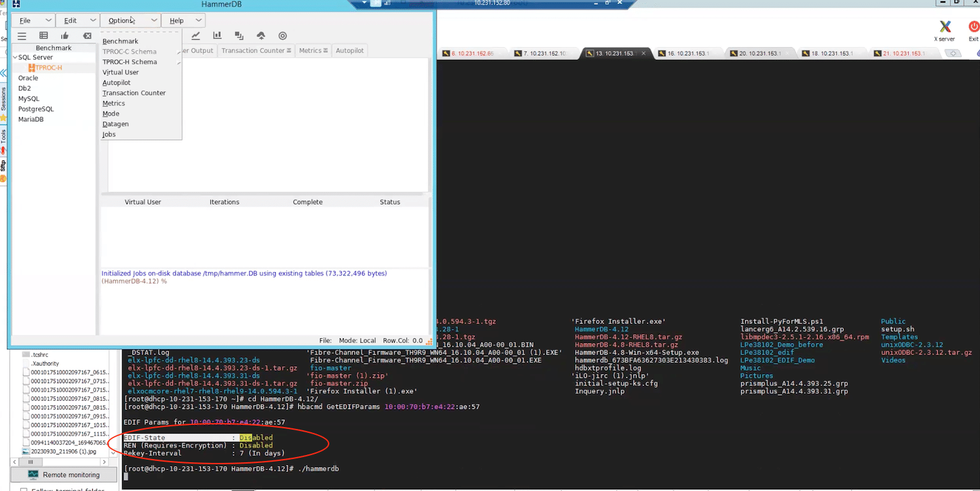Click SFTP panel horizontal scroll right arrow
Screen dimensions: 980x491
tap(105, 462)
